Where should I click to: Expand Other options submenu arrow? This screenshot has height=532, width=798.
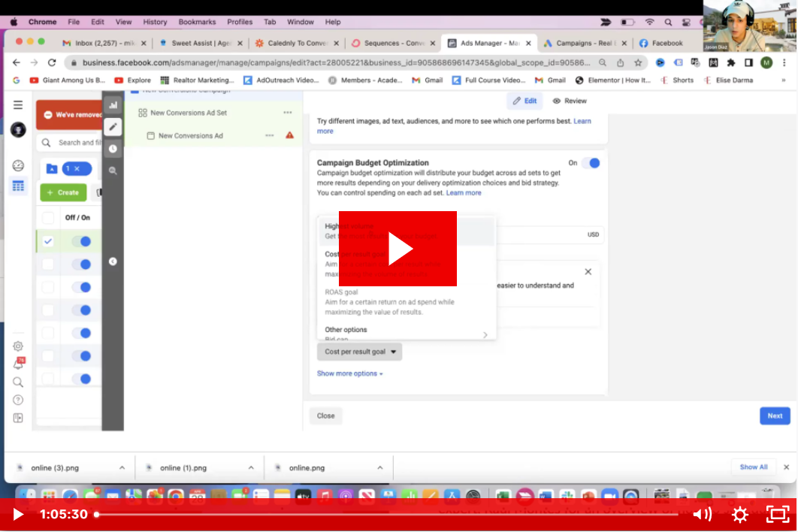point(485,334)
